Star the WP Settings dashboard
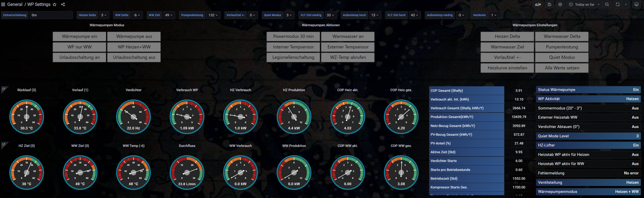Image resolution: width=644 pixels, height=198 pixels. [55, 5]
